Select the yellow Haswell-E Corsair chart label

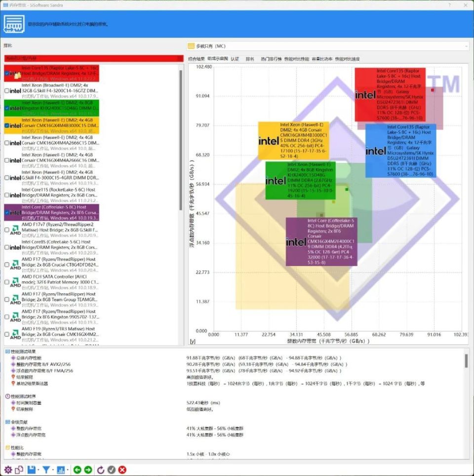293,141
